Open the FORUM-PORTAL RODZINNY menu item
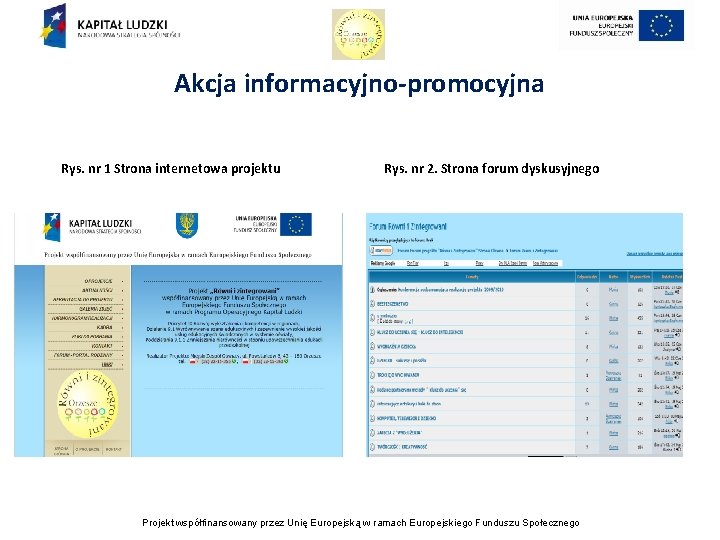The height and width of the screenshot is (540, 720). point(83,355)
